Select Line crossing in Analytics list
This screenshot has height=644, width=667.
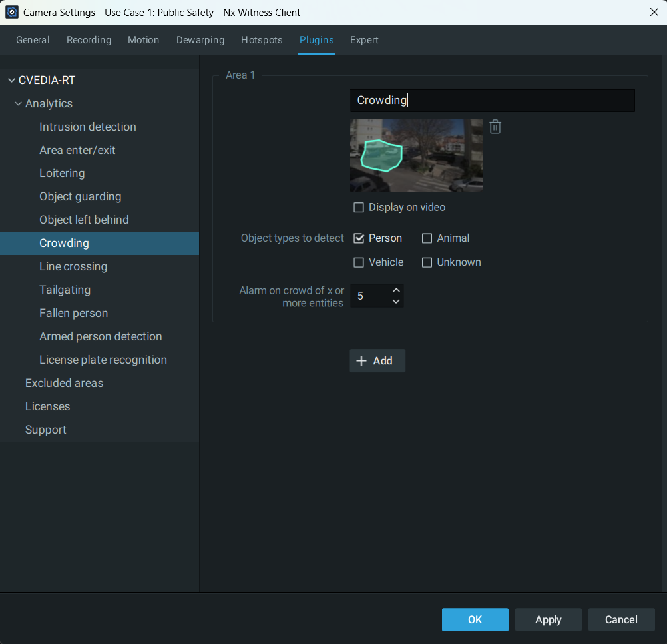point(73,266)
